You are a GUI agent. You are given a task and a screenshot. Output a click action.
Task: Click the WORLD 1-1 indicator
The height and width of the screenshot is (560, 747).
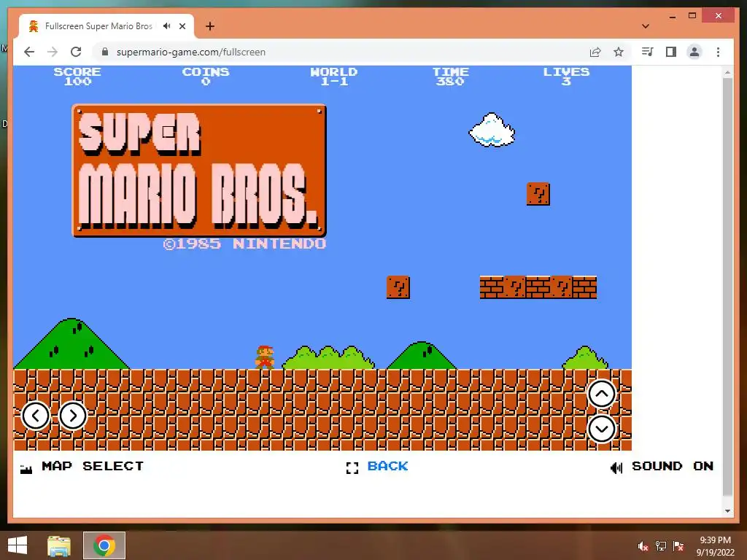click(x=334, y=76)
